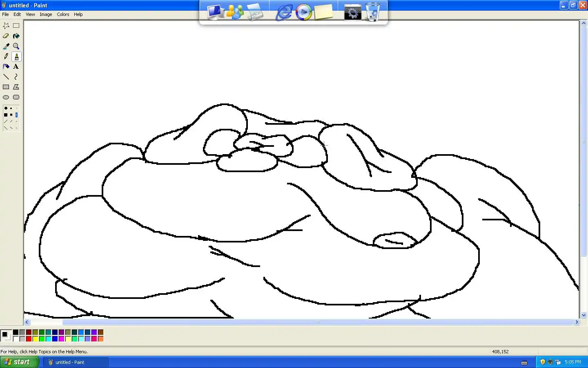Click the foreground/background color indicator box
This screenshot has height=368, width=588.
[x=6, y=335]
